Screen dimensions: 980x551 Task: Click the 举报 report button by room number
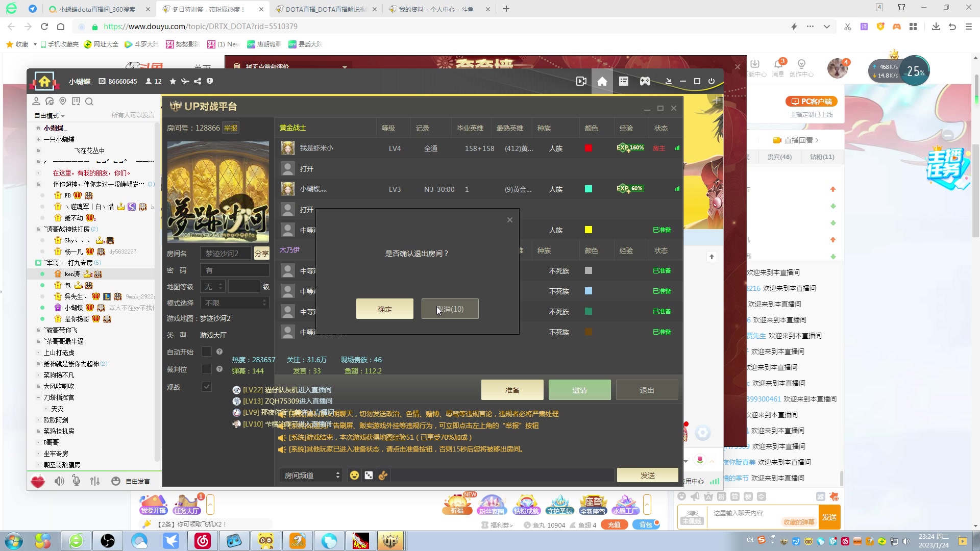(231, 128)
